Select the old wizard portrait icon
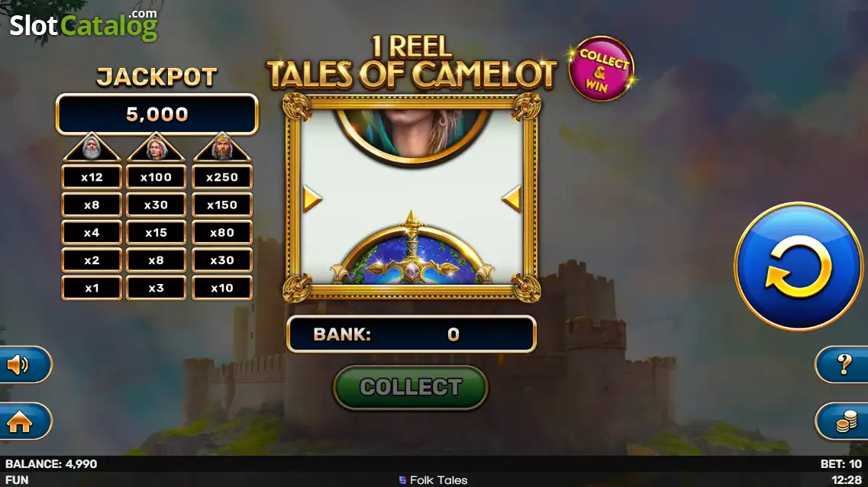This screenshot has width=868, height=487. [92, 148]
